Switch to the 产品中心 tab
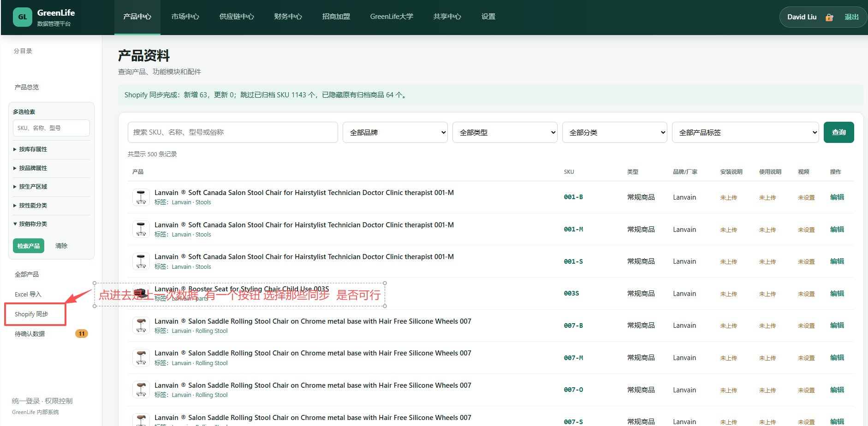868x426 pixels. click(137, 17)
